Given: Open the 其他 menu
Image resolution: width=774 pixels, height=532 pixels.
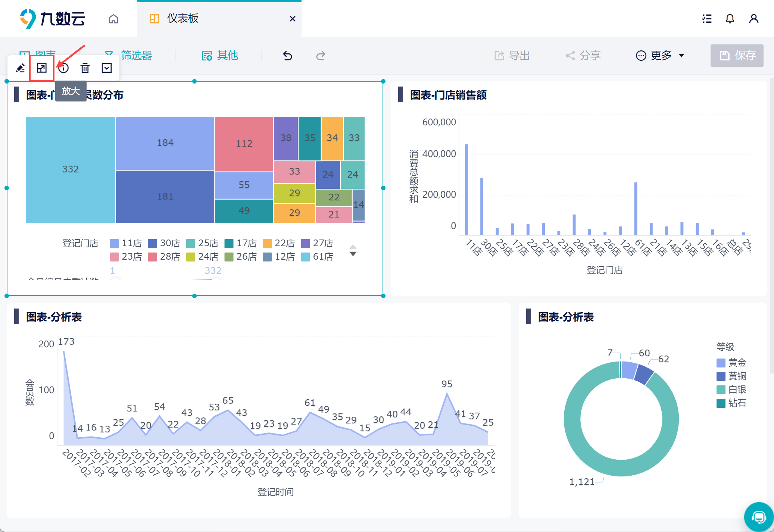Looking at the screenshot, I should coord(220,56).
